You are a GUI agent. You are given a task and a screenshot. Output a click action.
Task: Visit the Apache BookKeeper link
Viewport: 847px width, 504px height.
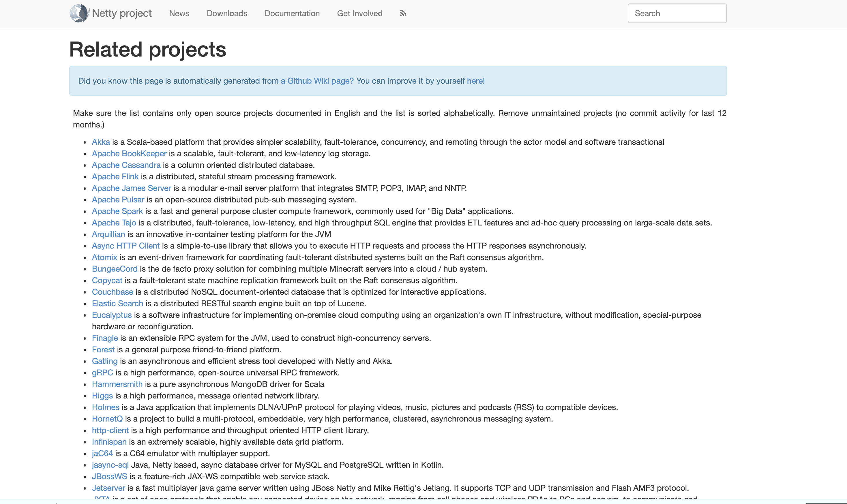tap(129, 153)
